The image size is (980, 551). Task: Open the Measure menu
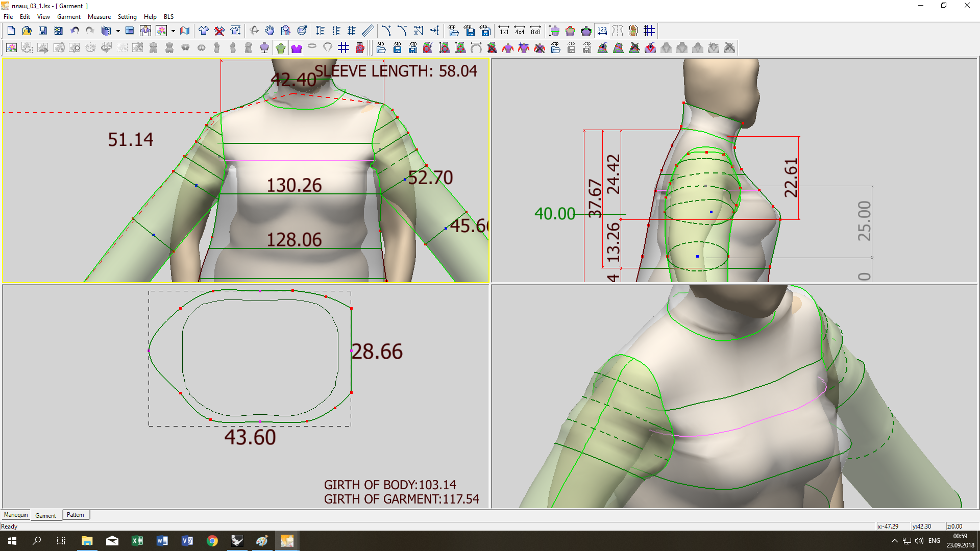99,17
